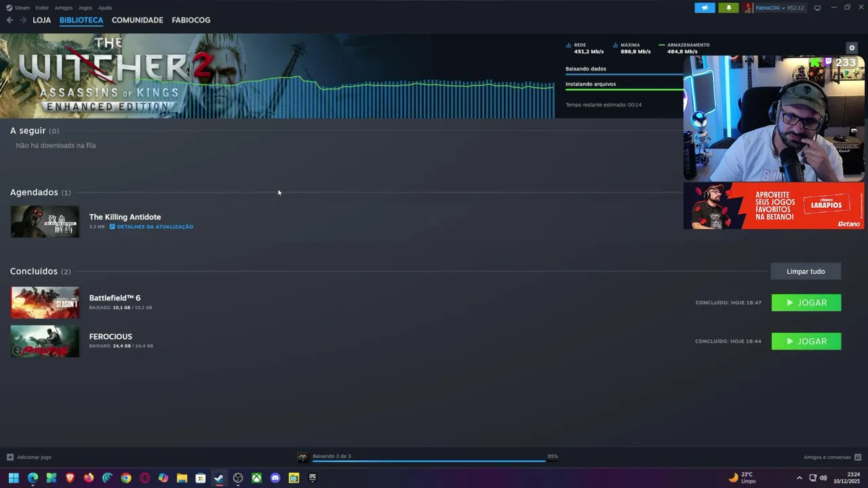
Task: Click Battlefield 6 game thumbnail
Action: point(45,302)
